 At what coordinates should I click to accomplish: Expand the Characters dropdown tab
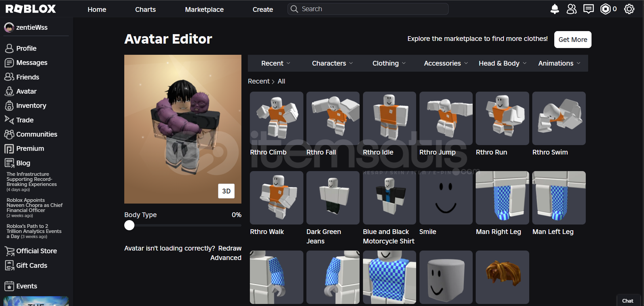pos(332,63)
